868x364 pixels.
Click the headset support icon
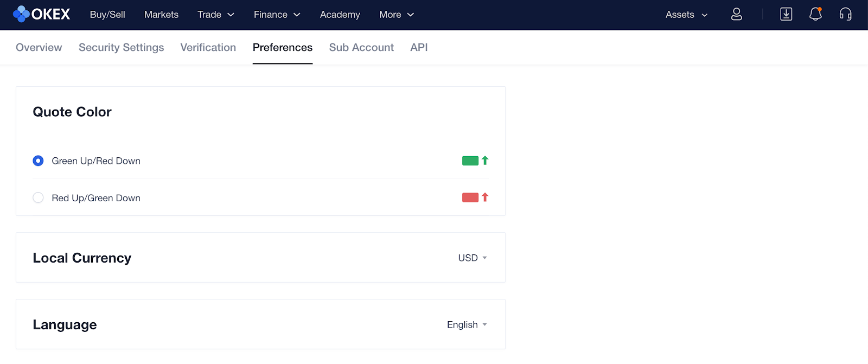[x=845, y=14]
